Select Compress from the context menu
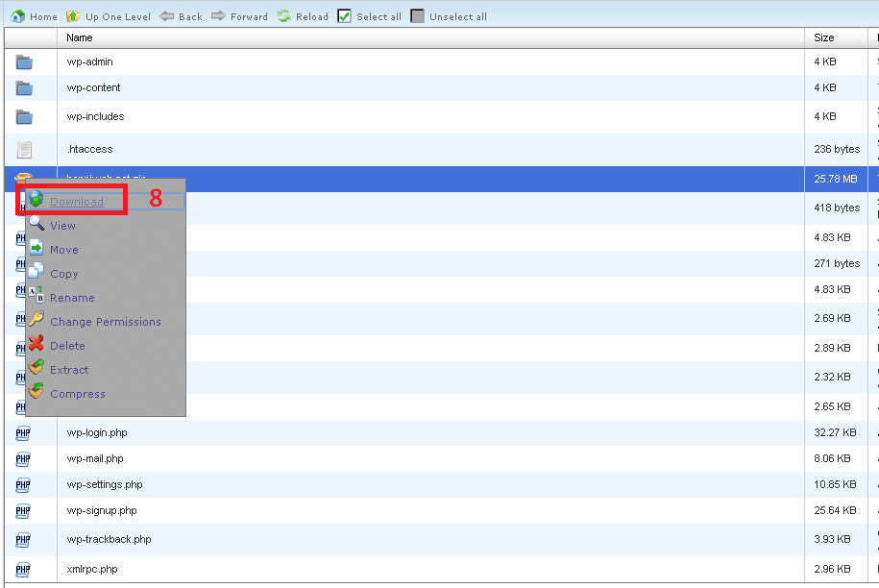Image resolution: width=879 pixels, height=588 pixels. point(77,394)
